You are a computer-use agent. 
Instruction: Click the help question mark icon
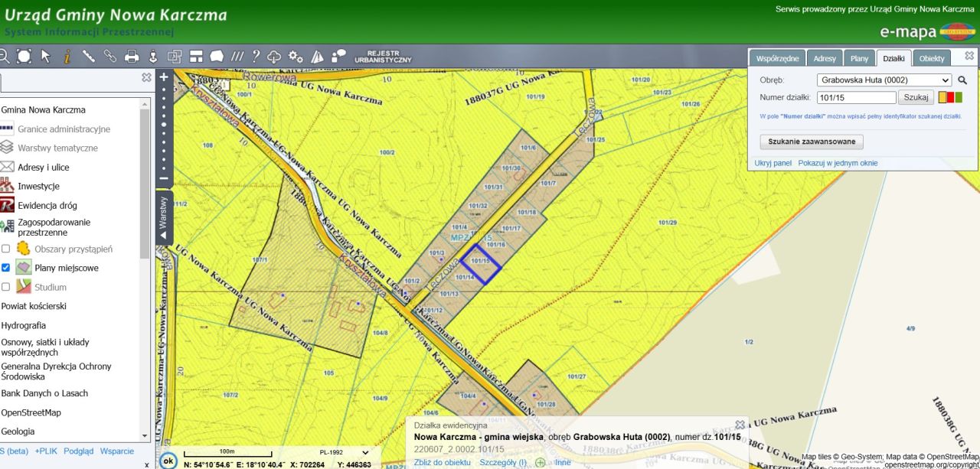256,56
